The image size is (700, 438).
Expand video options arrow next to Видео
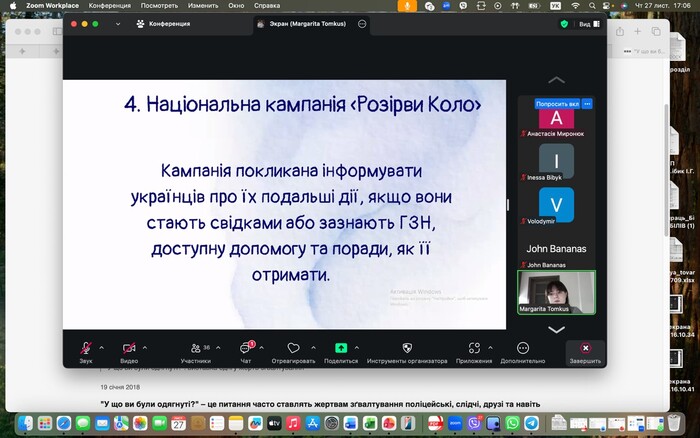pyautogui.click(x=145, y=347)
